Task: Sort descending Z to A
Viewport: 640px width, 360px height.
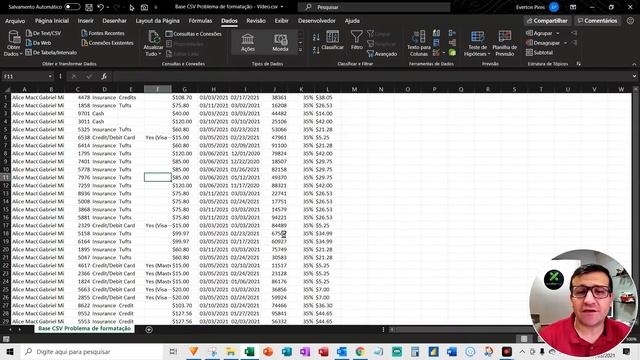Action: tap(316, 51)
